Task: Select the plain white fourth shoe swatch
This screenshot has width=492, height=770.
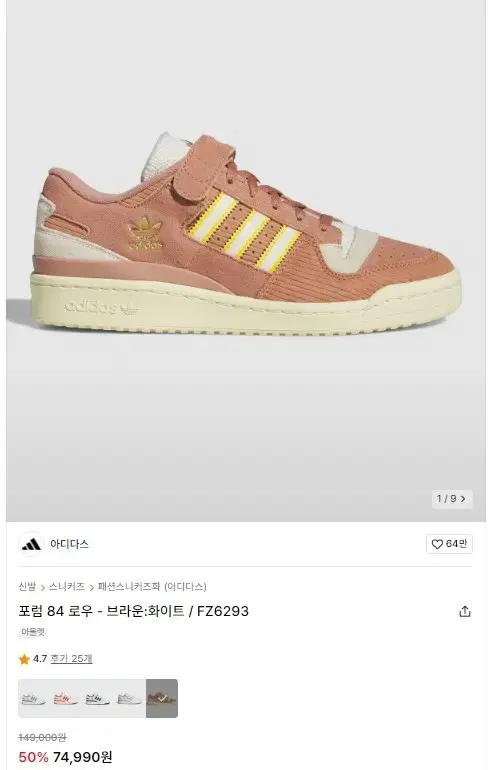Action: point(130,698)
